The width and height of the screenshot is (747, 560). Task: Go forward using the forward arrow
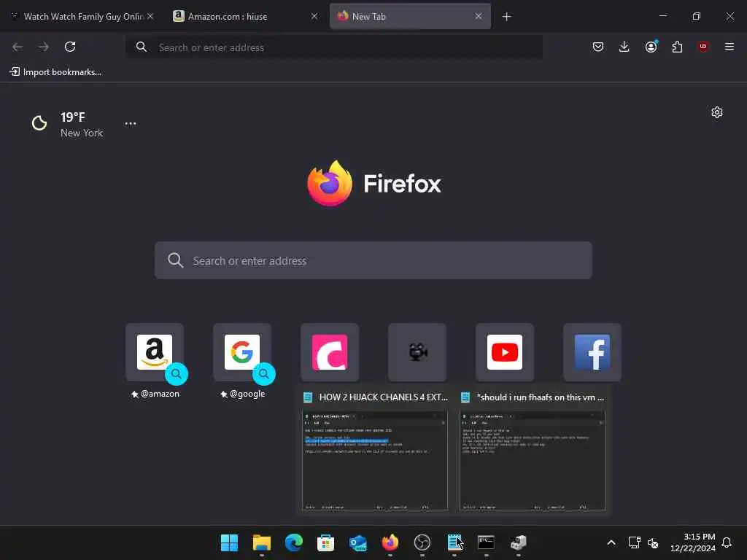click(x=44, y=47)
